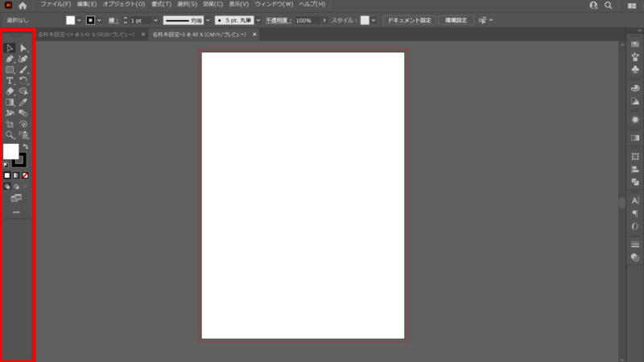Select the Direct Selection tool
The height and width of the screenshot is (362, 644).
coord(23,48)
